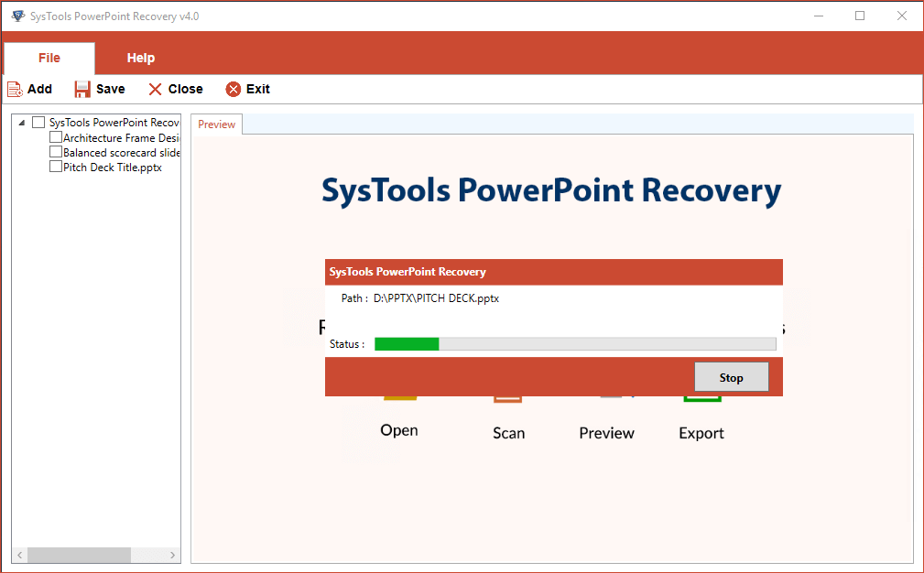Check the Balanced scorecard slide checkbox

point(55,152)
